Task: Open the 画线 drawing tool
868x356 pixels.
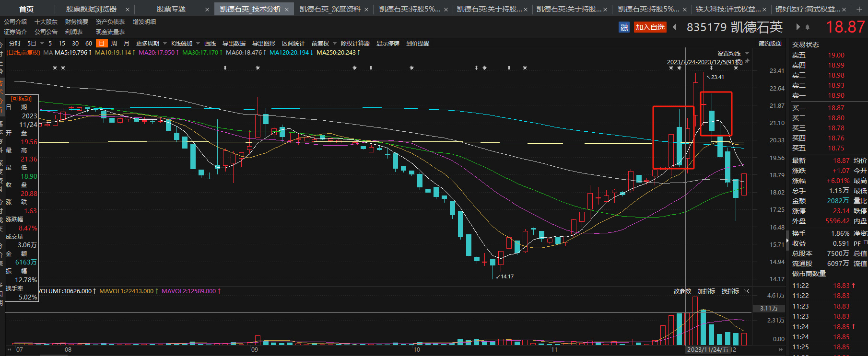Action: pyautogui.click(x=210, y=44)
